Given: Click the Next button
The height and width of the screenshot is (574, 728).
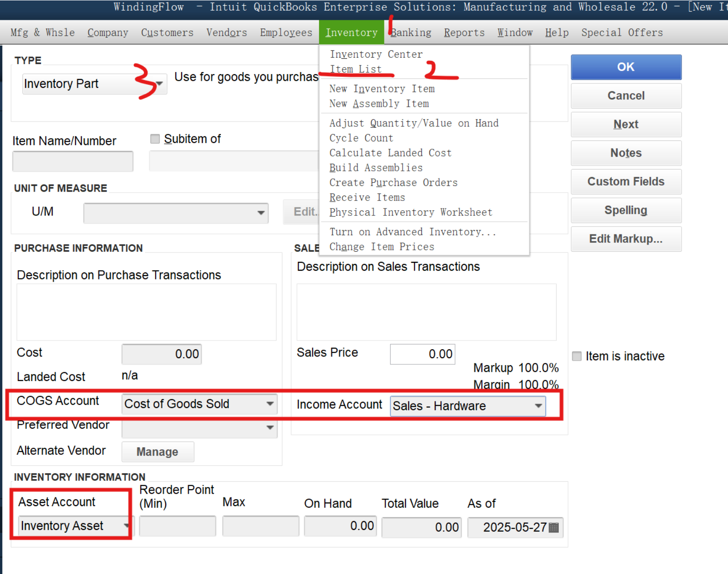Looking at the screenshot, I should click(x=626, y=125).
